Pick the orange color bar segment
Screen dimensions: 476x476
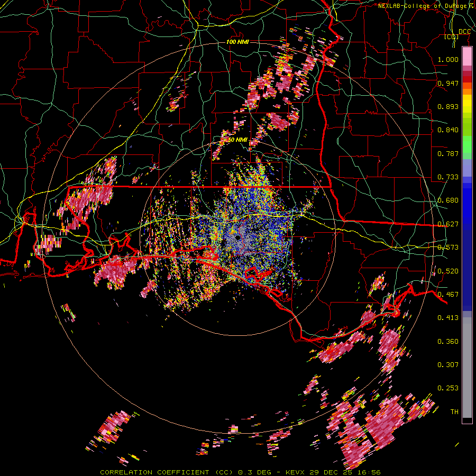click(x=467, y=90)
